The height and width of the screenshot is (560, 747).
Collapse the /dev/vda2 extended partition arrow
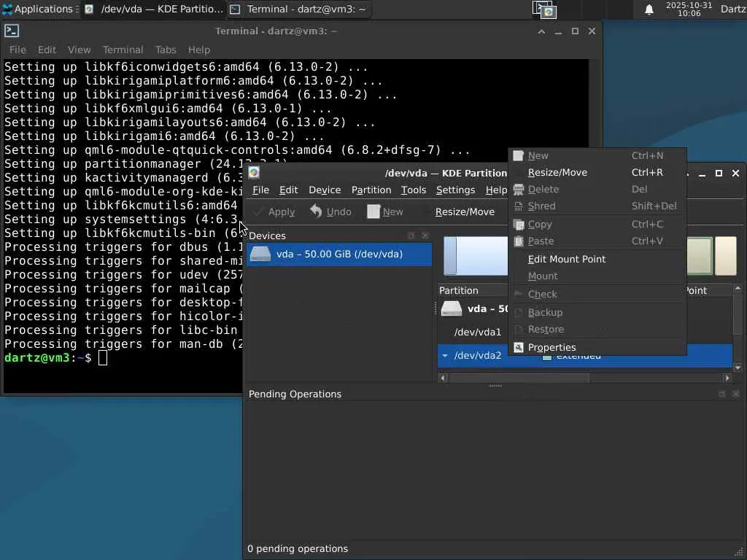click(x=444, y=356)
